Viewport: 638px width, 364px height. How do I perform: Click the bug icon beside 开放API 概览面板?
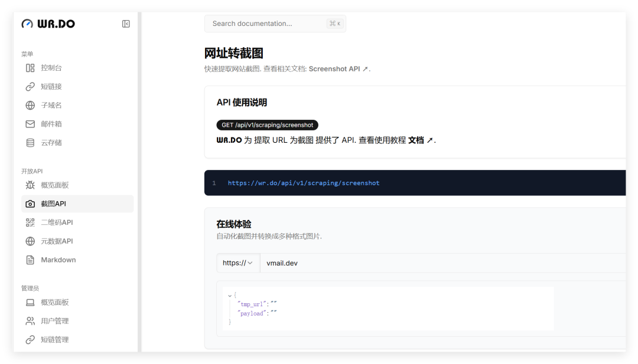pyautogui.click(x=30, y=185)
